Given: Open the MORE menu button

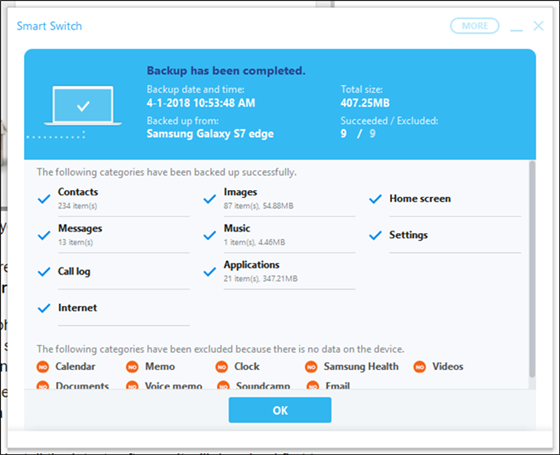Looking at the screenshot, I should pyautogui.click(x=475, y=26).
